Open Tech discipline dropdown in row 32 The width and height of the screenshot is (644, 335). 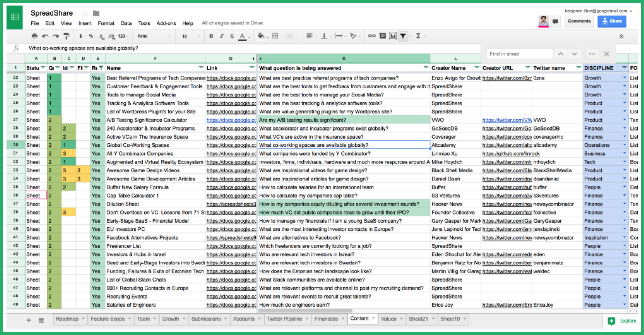pos(624,162)
